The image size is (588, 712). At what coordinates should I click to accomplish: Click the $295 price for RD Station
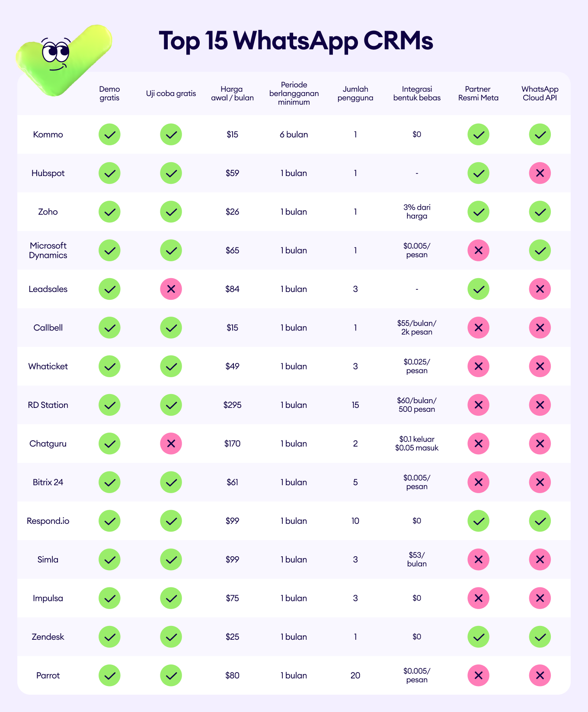[232, 405]
